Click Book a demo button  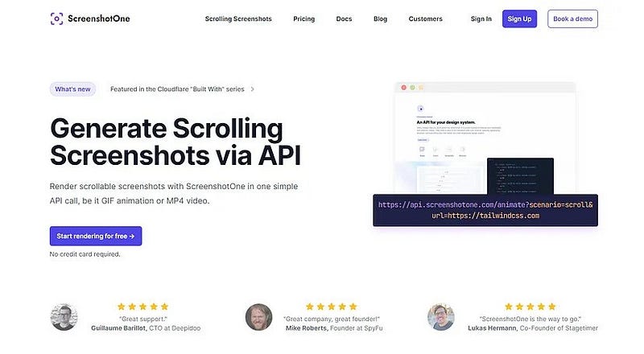click(x=572, y=19)
